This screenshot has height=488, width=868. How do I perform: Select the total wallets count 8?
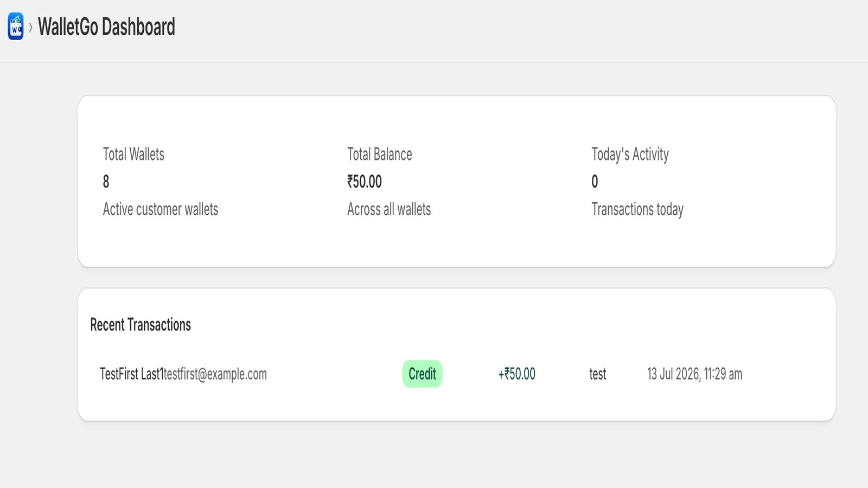pos(106,182)
